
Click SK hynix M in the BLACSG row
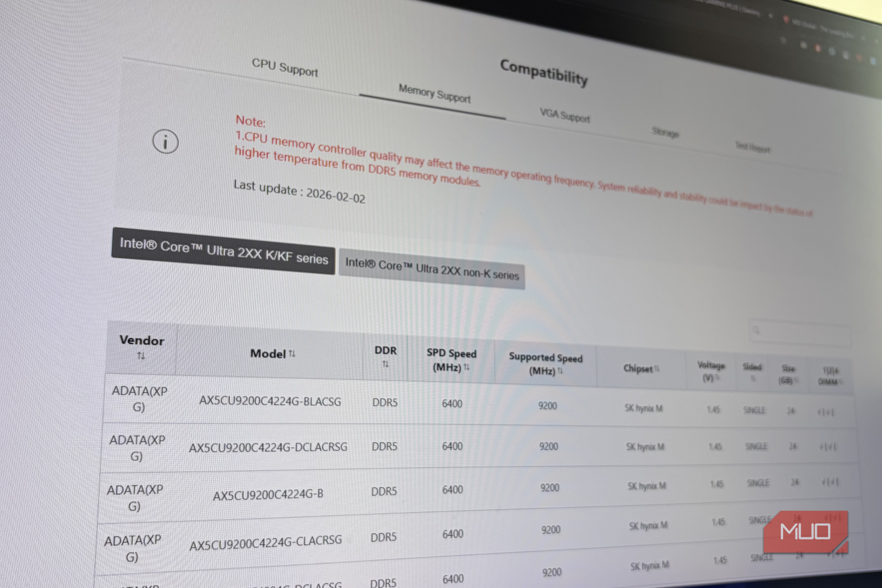[644, 408]
